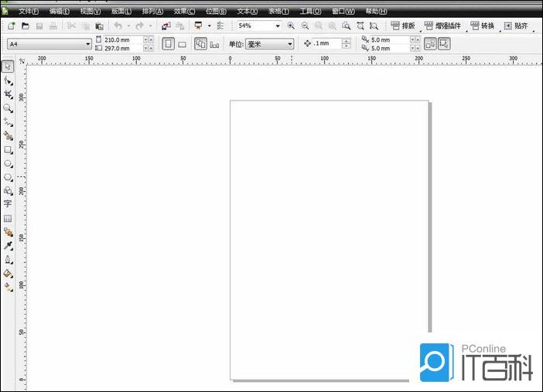Image resolution: width=543 pixels, height=392 pixels.
Task: Click the Zoom out magnifier
Action: 305,26
